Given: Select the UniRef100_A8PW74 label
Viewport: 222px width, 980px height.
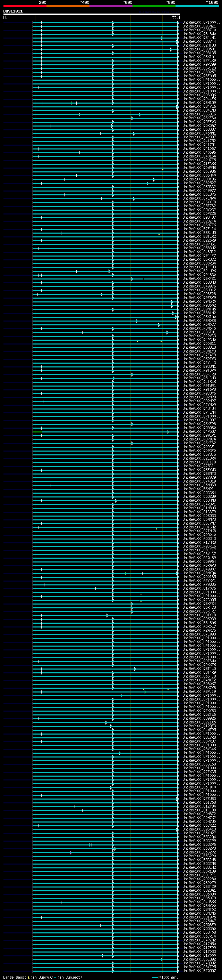Looking at the screenshot, I should tap(199, 439).
